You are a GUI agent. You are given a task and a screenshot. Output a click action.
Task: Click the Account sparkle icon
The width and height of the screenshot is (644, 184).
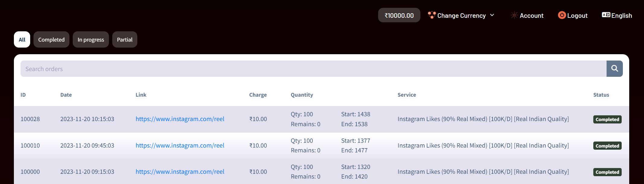point(514,15)
